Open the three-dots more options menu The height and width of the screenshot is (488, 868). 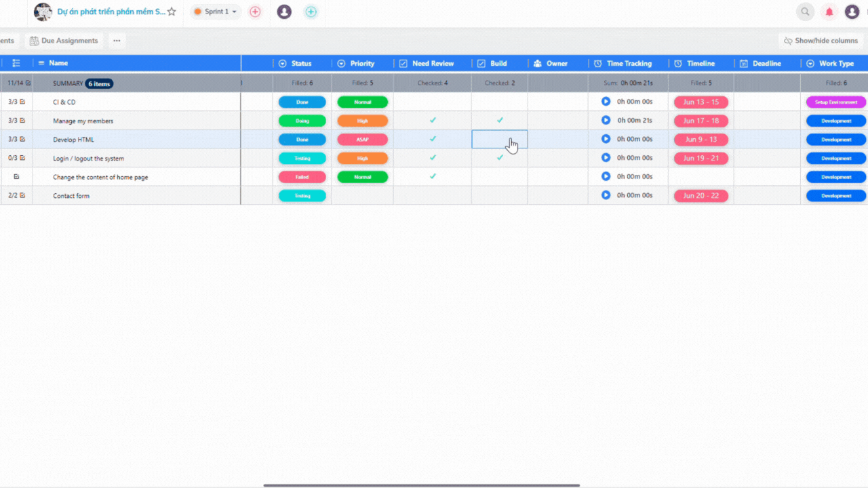tap(117, 41)
